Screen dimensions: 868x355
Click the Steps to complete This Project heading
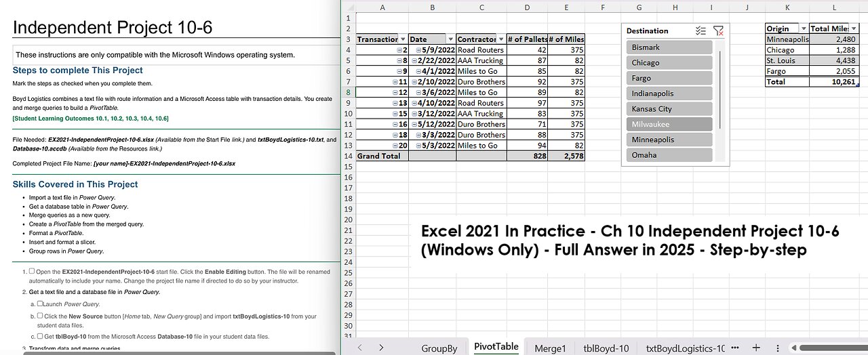[78, 70]
